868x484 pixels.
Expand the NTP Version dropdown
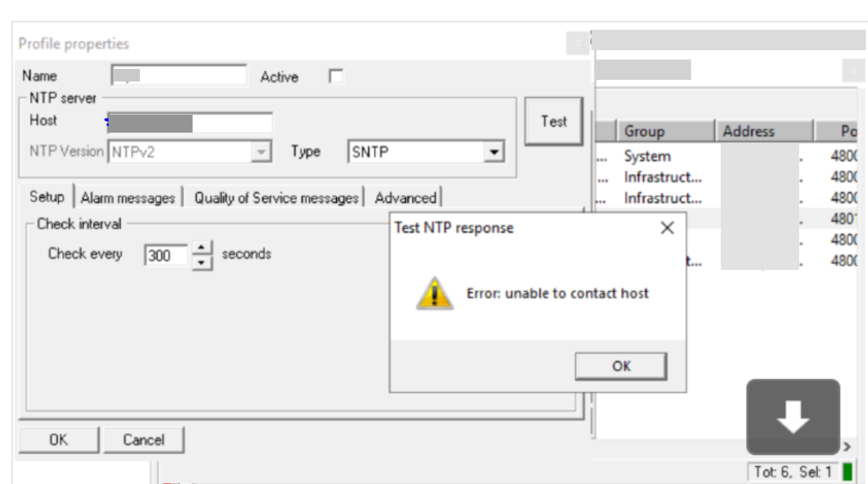pyautogui.click(x=261, y=152)
